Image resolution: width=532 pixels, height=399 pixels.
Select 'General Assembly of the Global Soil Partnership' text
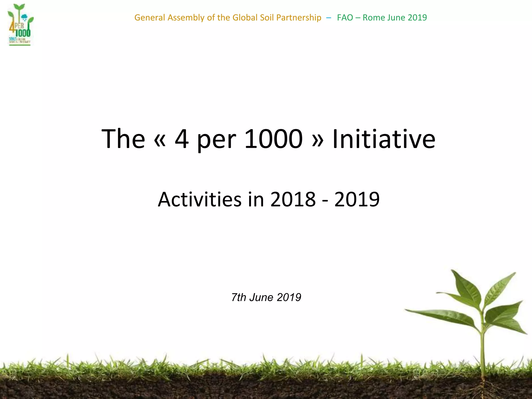pos(228,17)
